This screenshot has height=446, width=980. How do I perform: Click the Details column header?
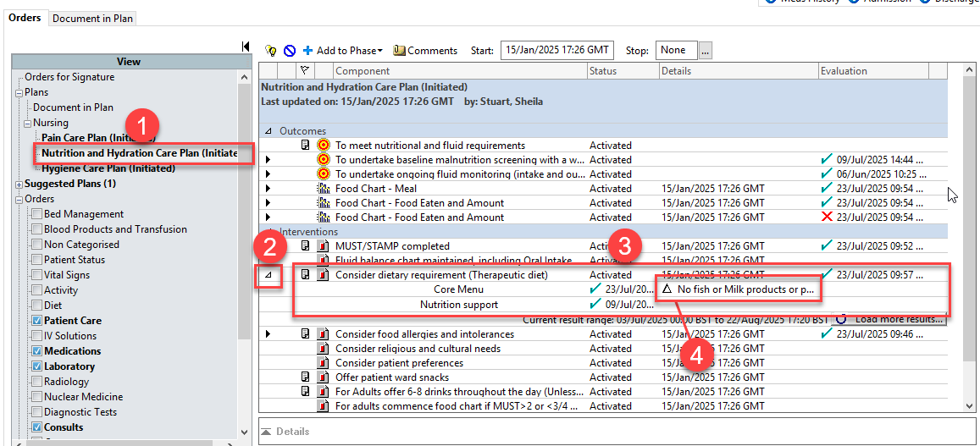(739, 70)
